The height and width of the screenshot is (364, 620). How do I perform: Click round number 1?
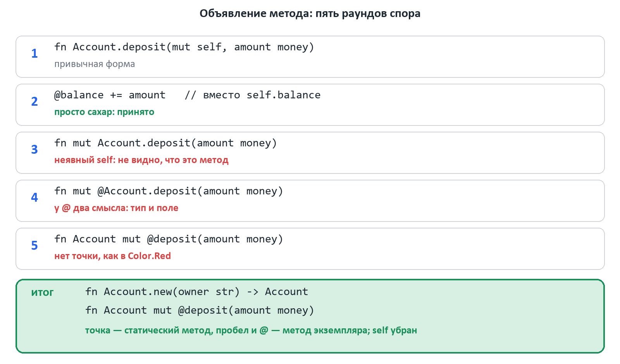[34, 53]
